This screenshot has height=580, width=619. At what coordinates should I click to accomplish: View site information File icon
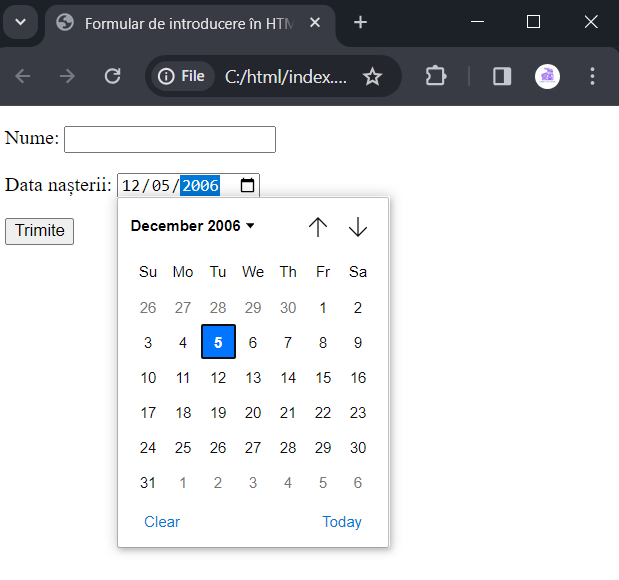(x=182, y=76)
